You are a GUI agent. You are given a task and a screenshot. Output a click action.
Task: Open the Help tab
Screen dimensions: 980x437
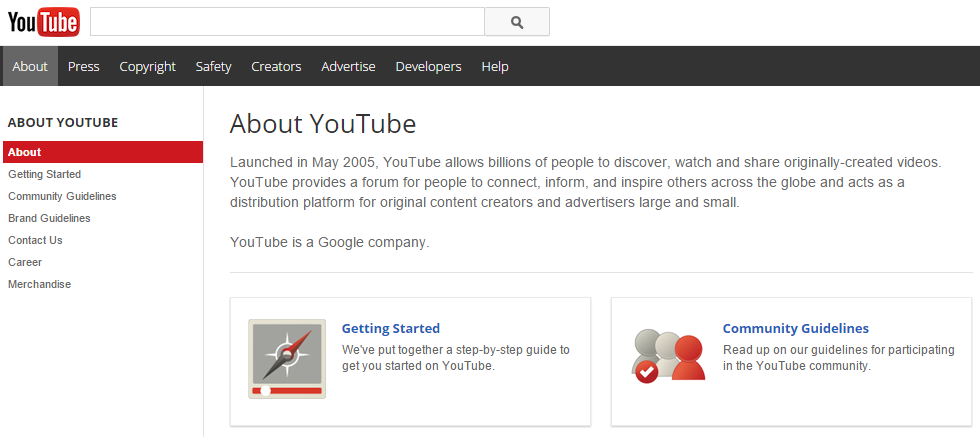coord(495,66)
